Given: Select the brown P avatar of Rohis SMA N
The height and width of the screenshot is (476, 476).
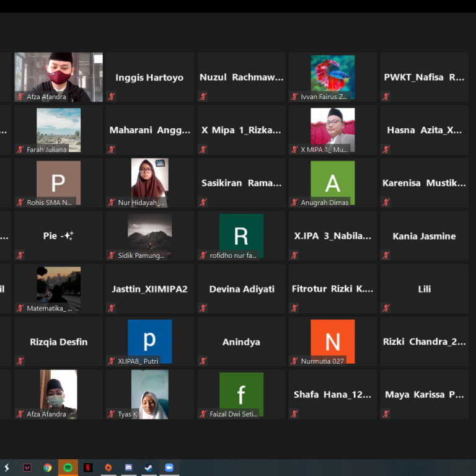Looking at the screenshot, I should tap(59, 183).
